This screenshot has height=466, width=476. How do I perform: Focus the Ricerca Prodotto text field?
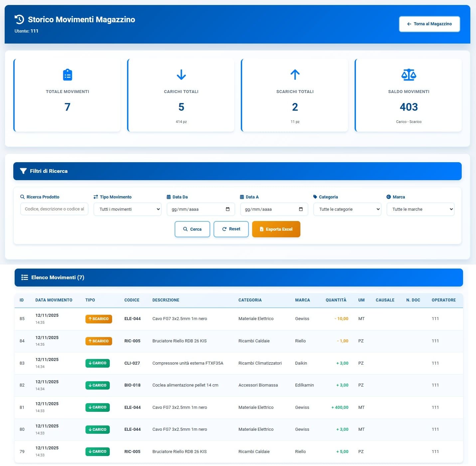pos(54,209)
